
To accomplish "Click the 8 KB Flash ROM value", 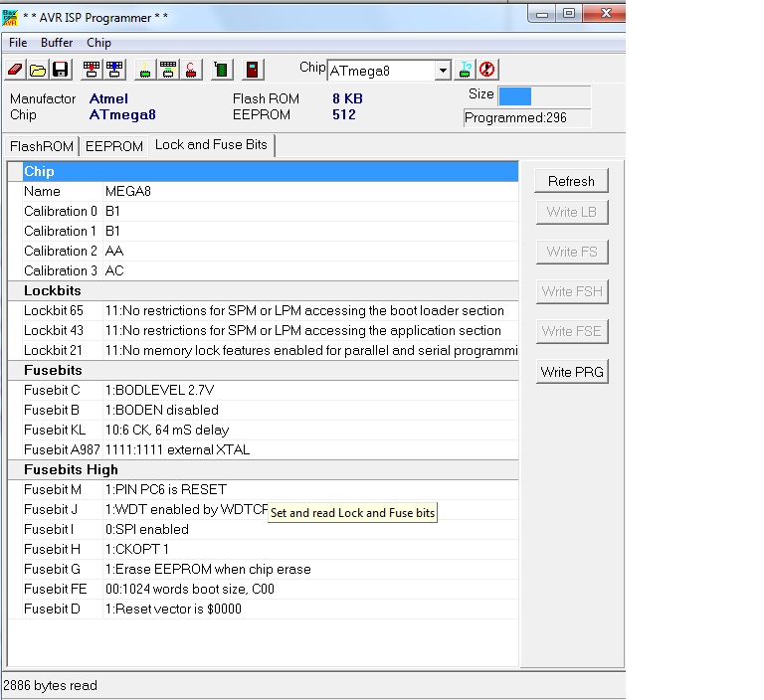I will pos(348,98).
